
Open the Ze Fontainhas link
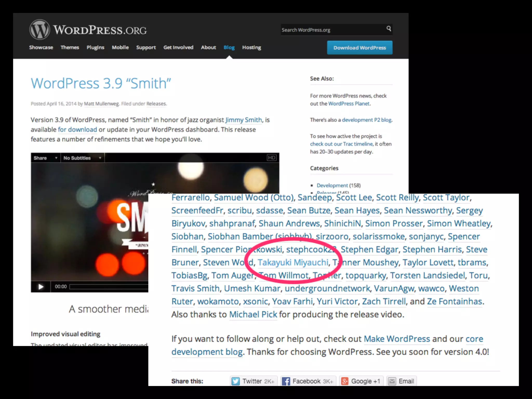tap(455, 301)
